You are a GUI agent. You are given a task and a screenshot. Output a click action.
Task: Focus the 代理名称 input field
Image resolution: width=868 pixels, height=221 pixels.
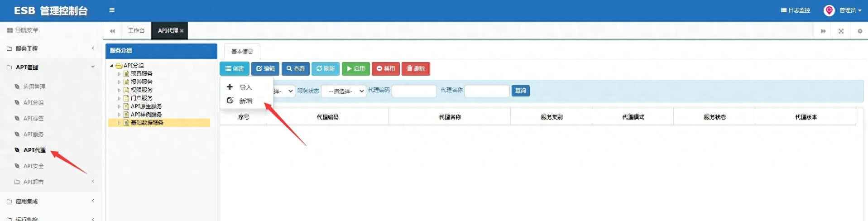(487, 91)
